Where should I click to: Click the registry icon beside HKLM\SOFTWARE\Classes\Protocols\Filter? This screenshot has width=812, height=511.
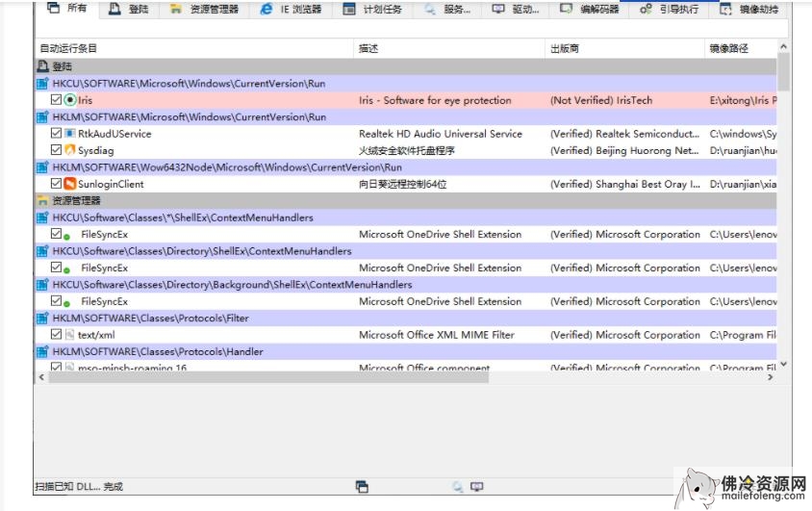pyautogui.click(x=42, y=319)
